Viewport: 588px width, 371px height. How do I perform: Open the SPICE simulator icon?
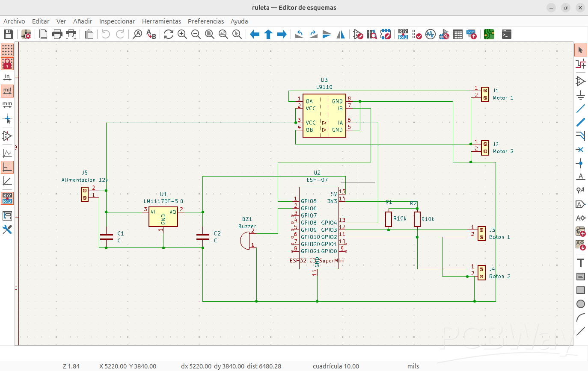click(x=430, y=34)
